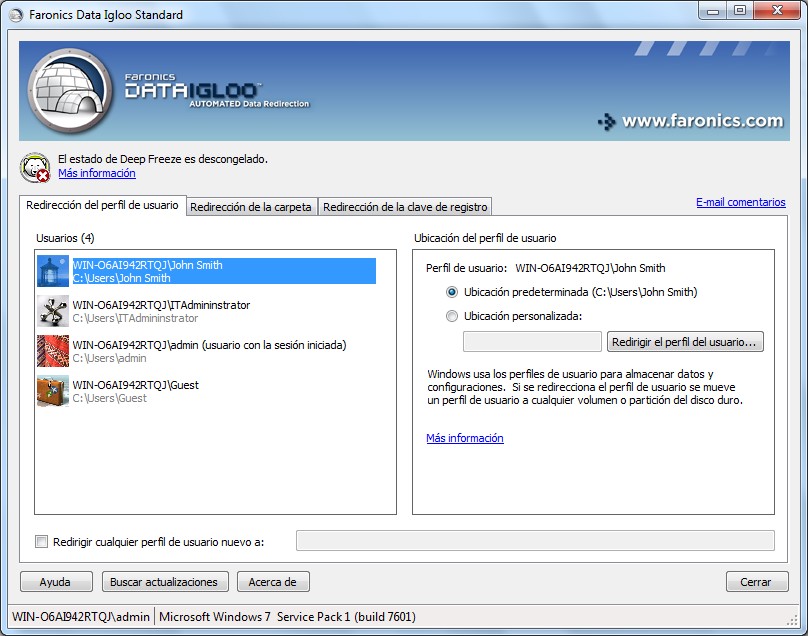Switch to Redirección del perfil de usuario tab
808x636 pixels.
click(x=103, y=205)
